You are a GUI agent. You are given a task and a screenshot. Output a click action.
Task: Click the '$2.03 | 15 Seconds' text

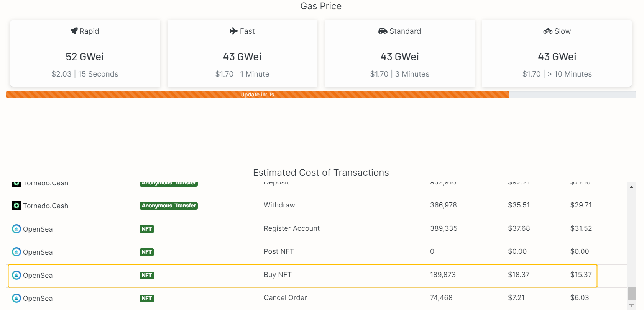[85, 74]
